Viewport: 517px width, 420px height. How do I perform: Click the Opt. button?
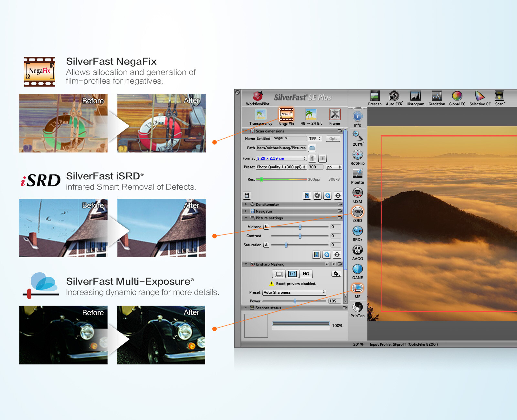click(333, 139)
